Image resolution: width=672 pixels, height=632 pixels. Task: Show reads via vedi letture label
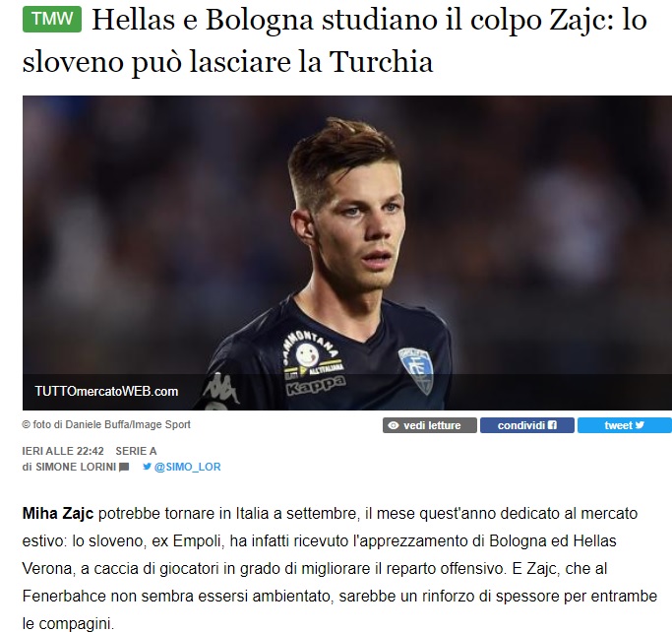[x=432, y=425]
